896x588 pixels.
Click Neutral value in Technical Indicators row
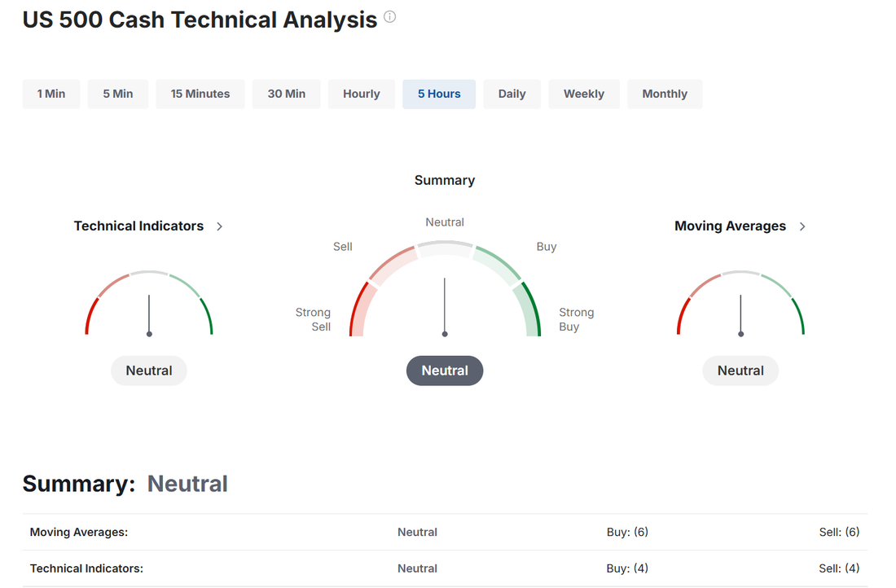click(x=417, y=568)
